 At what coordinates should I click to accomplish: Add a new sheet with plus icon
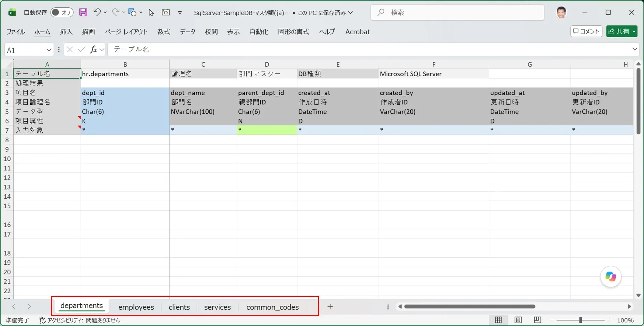pyautogui.click(x=330, y=306)
